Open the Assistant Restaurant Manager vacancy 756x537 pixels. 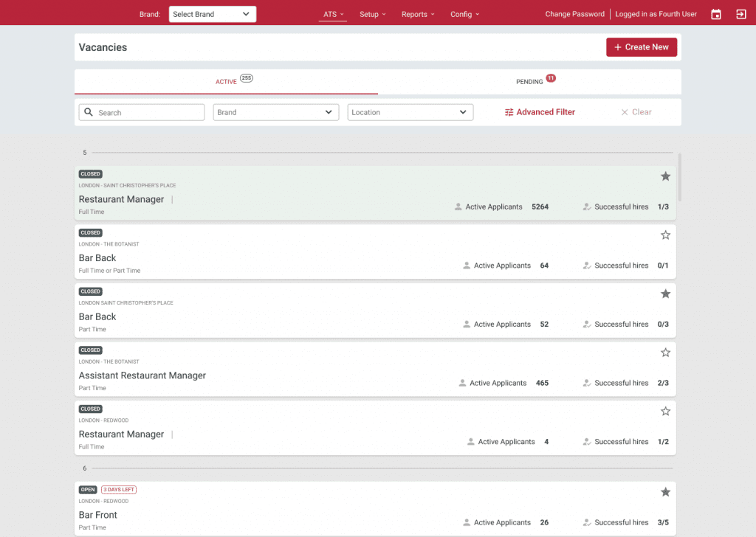click(142, 375)
